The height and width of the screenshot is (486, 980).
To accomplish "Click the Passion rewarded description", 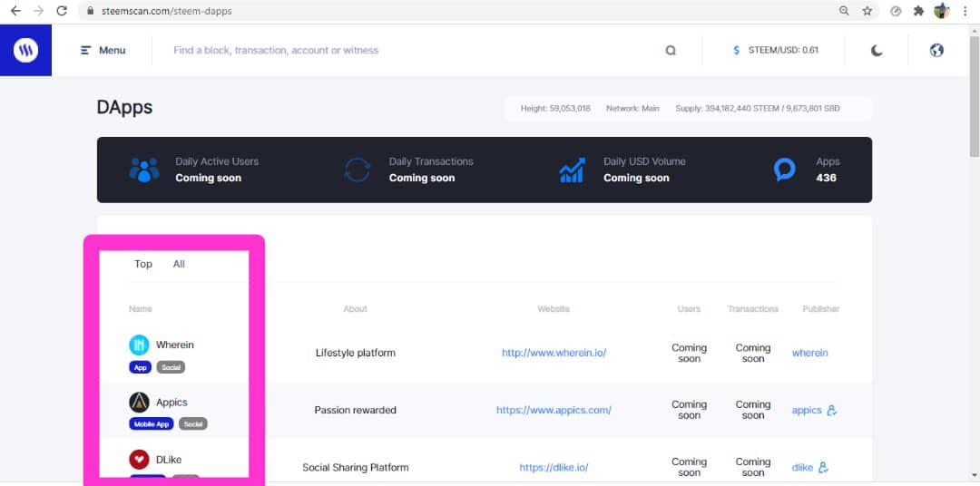I will (355, 411).
